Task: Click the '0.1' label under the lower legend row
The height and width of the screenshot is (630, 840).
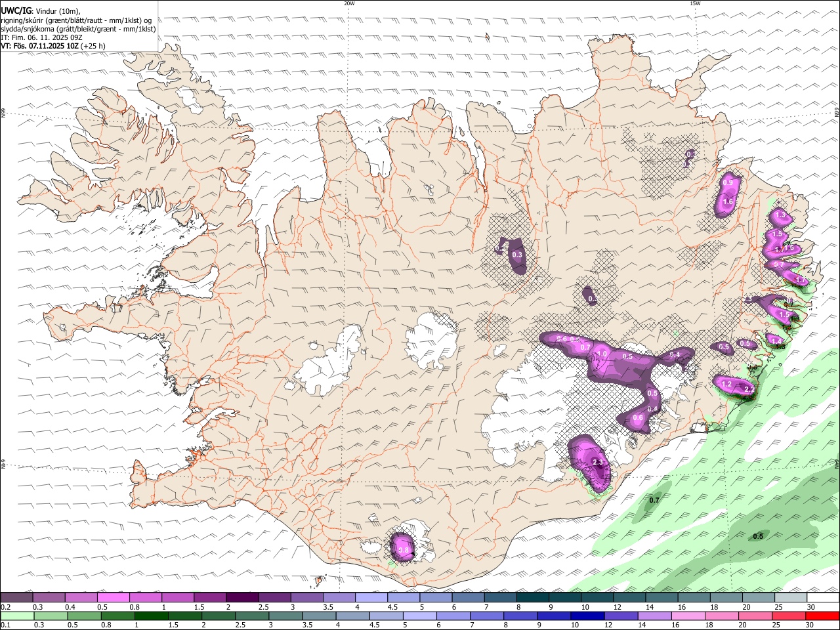Action: point(7,625)
